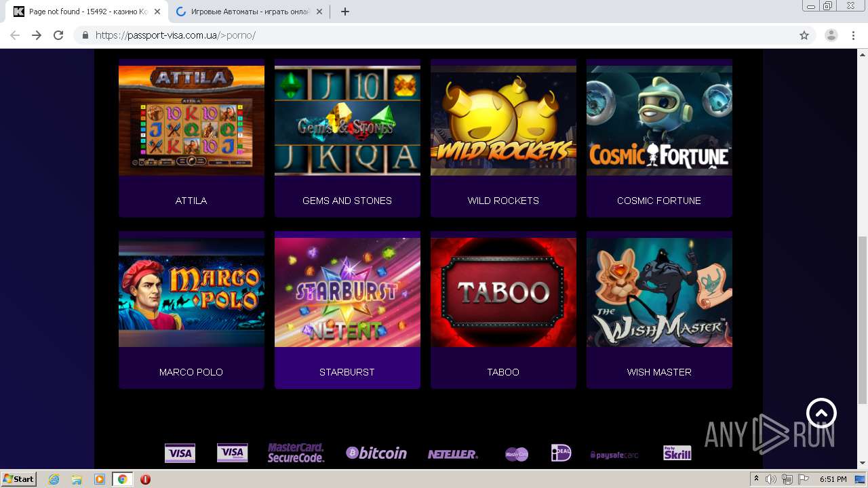Open the Gems and Stones game image

coord(347,121)
